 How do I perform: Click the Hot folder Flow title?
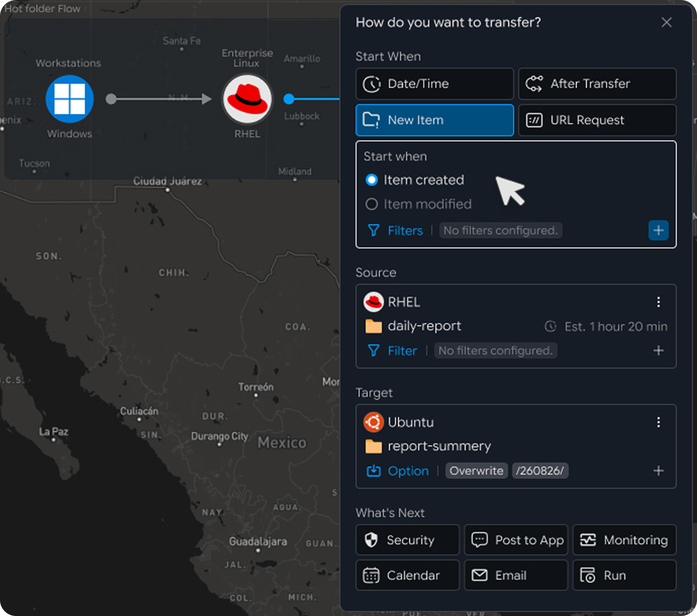[x=42, y=9]
